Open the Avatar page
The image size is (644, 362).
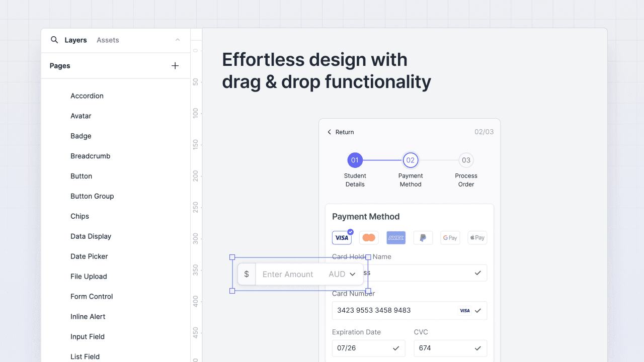81,116
